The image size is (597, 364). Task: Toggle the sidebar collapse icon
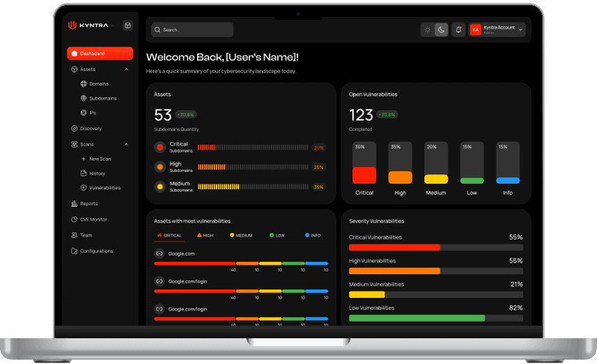[127, 25]
